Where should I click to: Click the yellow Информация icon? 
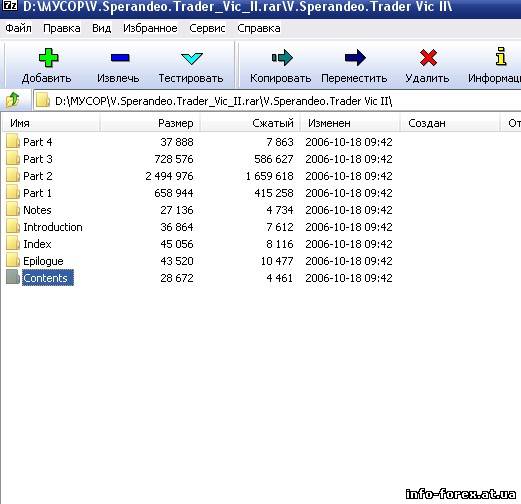tap(501, 56)
